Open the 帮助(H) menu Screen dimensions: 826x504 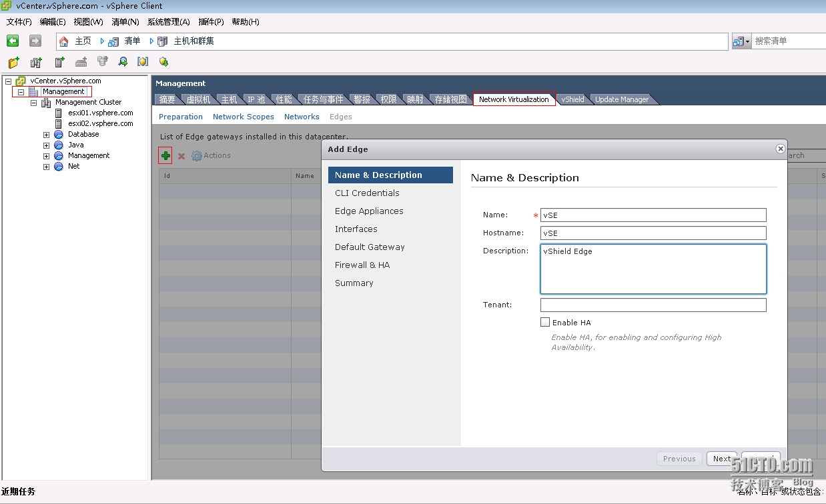(245, 22)
